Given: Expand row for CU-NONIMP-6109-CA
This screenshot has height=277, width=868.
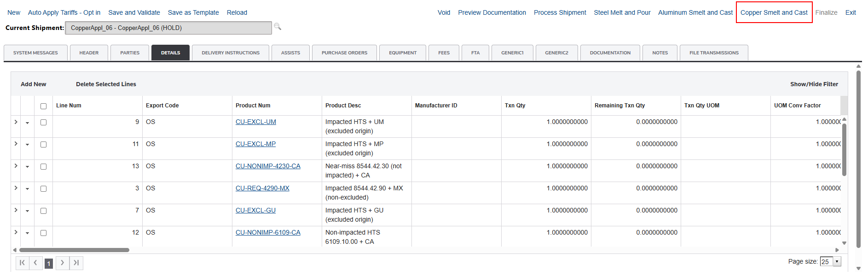Looking at the screenshot, I should tap(16, 232).
